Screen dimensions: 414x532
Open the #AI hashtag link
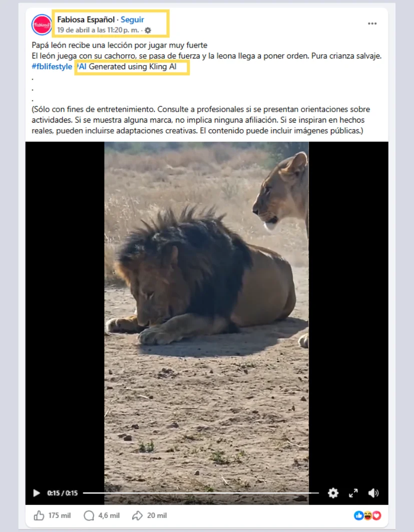[x=82, y=67]
